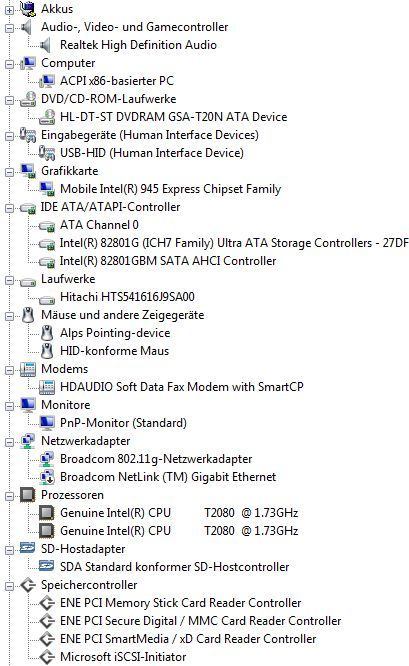Image resolution: width=409 pixels, height=666 pixels.
Task: Select Intel(R) 82801GBM SATA AHCI Controller
Action: 168,261
